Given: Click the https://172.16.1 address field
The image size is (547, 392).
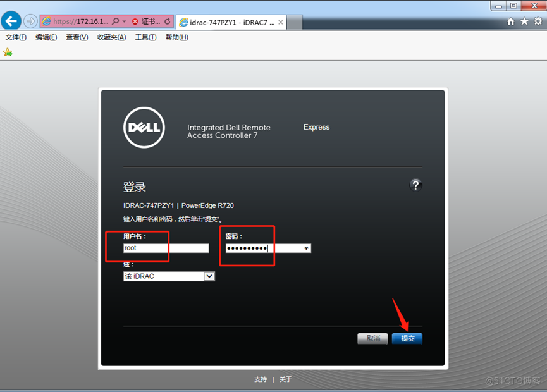Looking at the screenshot, I should click(80, 21).
